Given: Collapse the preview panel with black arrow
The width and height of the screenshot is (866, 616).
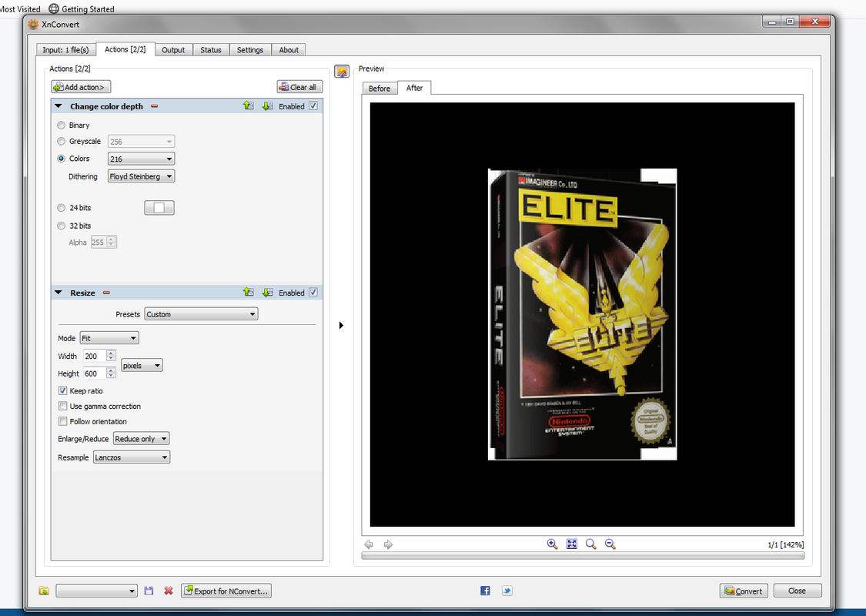Looking at the screenshot, I should coord(341,325).
